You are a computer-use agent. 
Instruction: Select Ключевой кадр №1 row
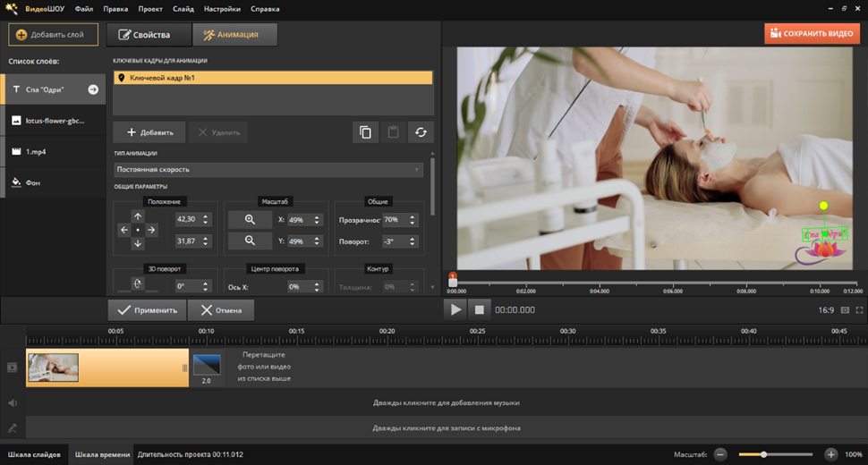click(273, 78)
